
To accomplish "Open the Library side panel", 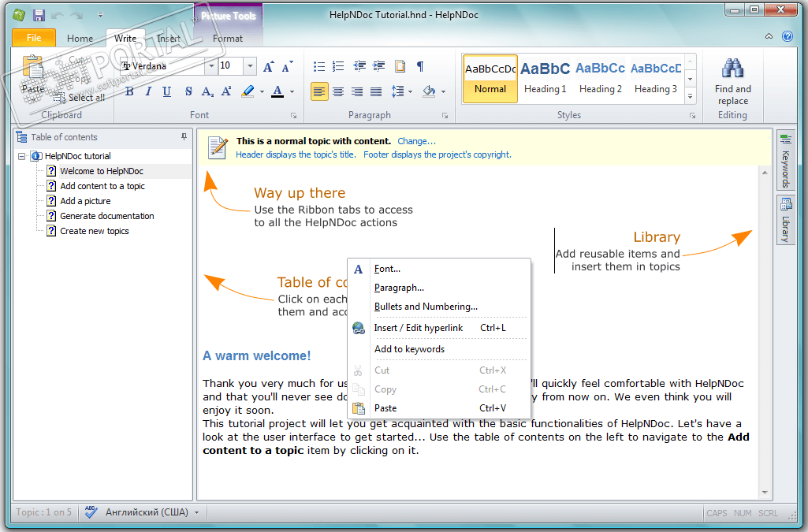I will tap(785, 221).
